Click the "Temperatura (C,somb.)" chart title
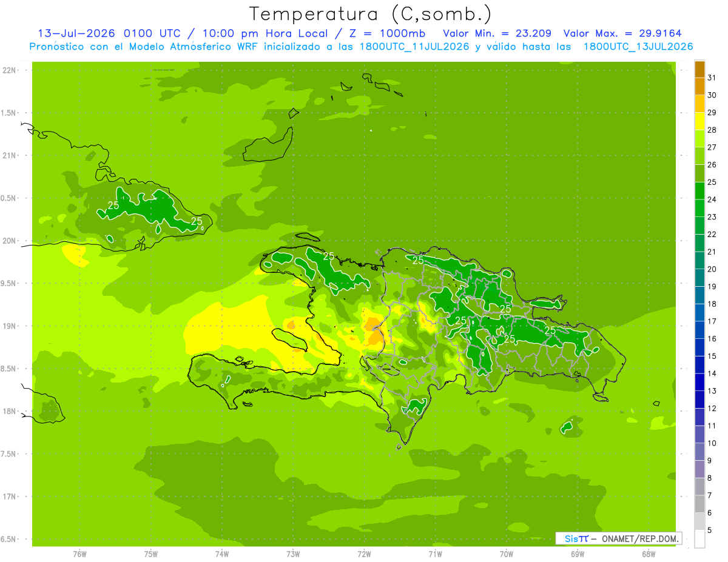Viewport: 728px width, 562px height. click(x=370, y=13)
